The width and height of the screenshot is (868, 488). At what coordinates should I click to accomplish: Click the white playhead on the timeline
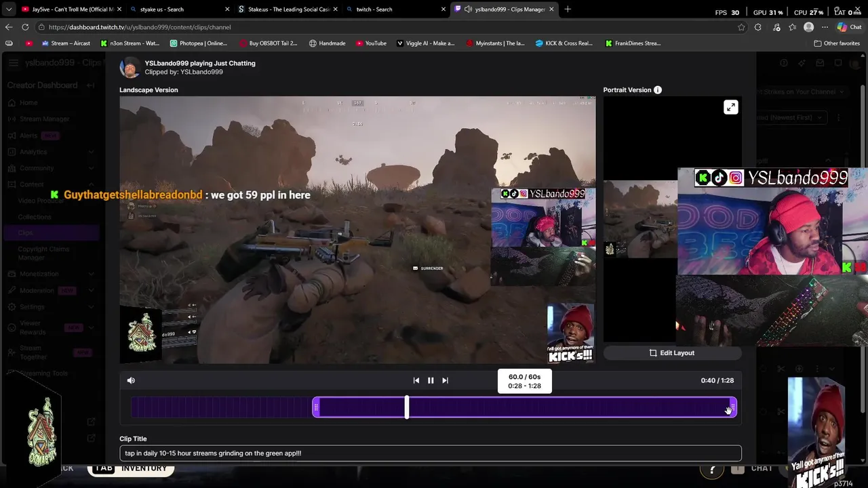point(407,407)
